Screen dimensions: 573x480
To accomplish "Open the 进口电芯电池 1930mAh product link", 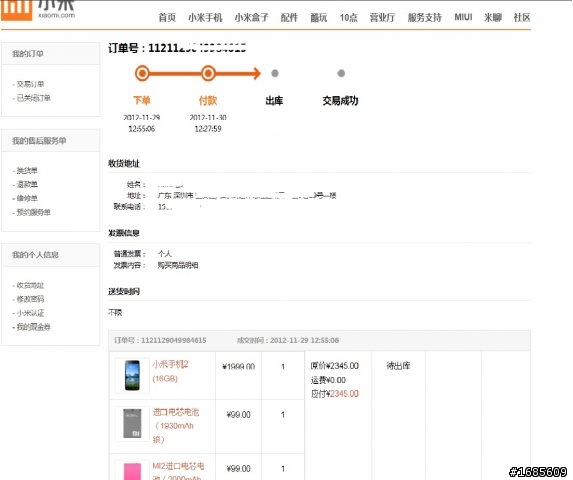I will coord(176,426).
